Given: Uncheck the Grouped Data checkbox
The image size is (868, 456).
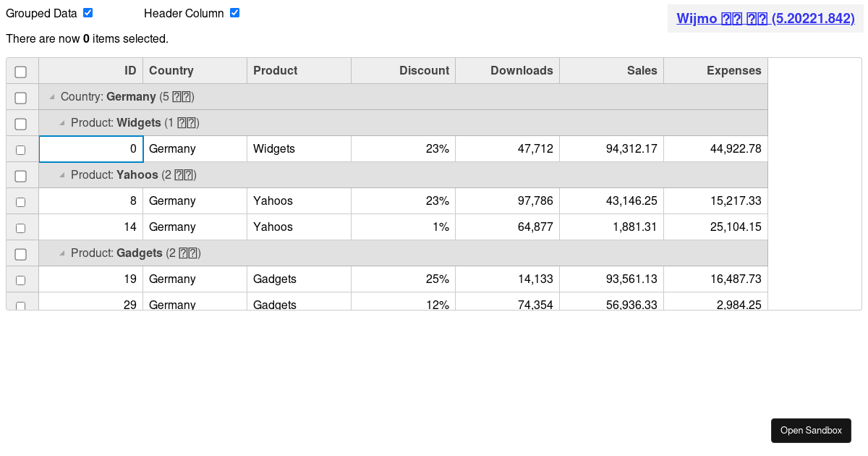Looking at the screenshot, I should coord(88,13).
